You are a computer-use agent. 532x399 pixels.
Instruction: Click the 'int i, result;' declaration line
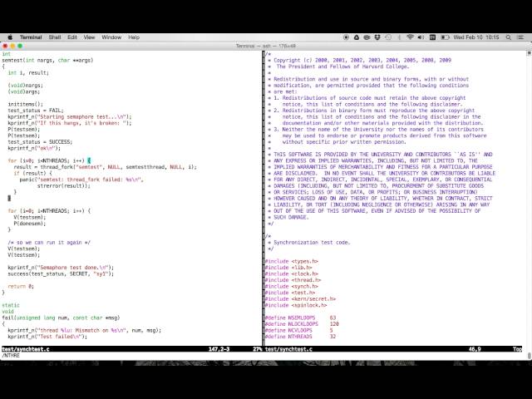[28, 73]
